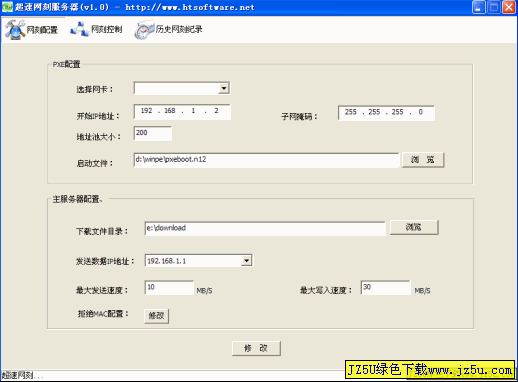
Task: Click the 选择网卡 label
Action: pos(95,89)
